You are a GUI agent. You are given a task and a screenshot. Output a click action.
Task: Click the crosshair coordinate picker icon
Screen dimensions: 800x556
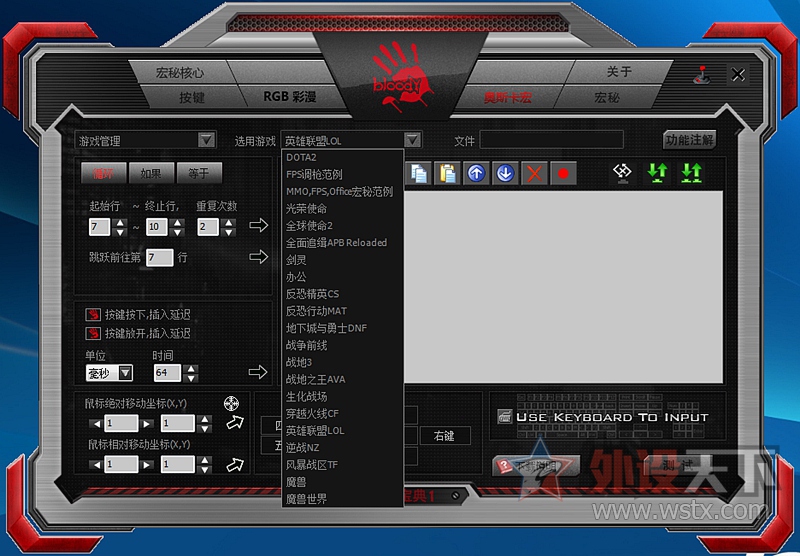click(232, 403)
